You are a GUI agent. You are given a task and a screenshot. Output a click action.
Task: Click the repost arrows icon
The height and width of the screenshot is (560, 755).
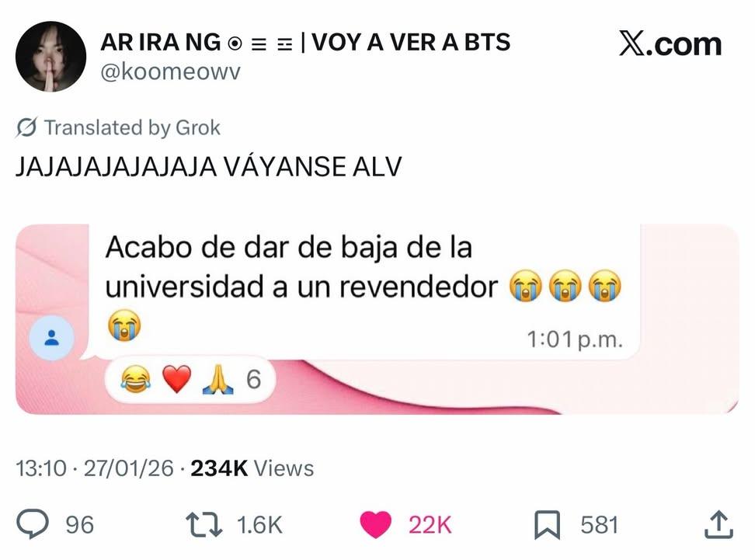point(204,524)
